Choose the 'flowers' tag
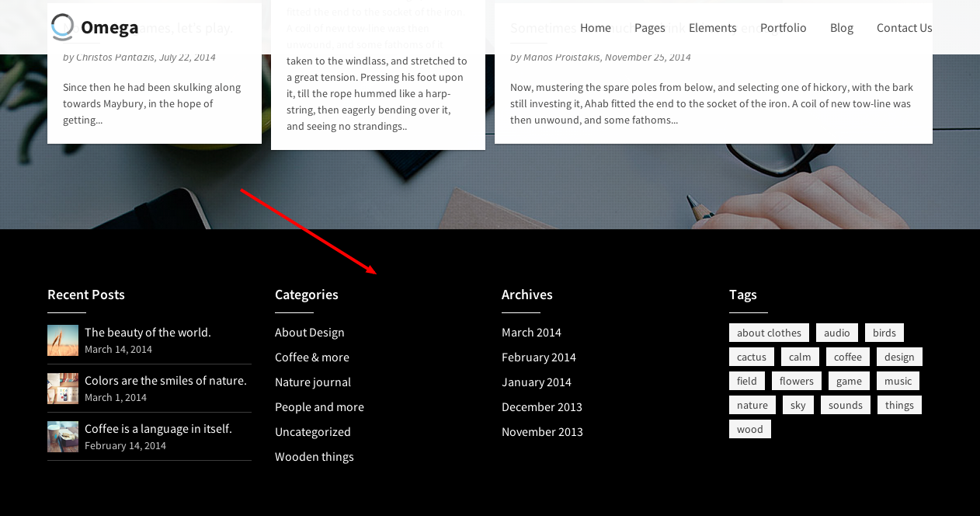This screenshot has width=980, height=516. [x=796, y=381]
